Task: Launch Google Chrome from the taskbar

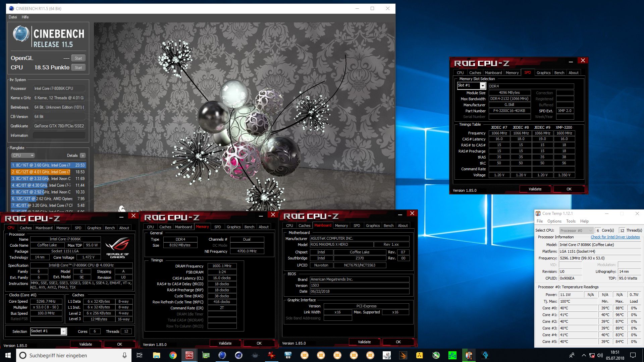Action: 173,355
